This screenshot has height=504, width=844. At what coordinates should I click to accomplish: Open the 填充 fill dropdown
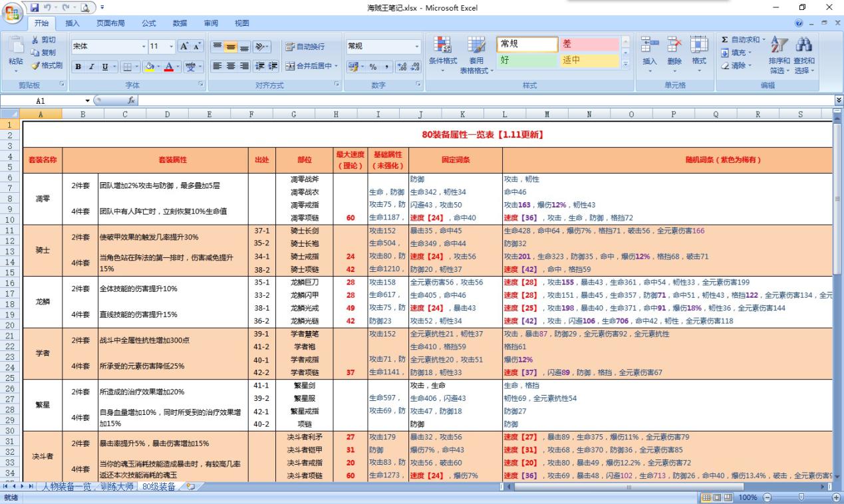737,53
